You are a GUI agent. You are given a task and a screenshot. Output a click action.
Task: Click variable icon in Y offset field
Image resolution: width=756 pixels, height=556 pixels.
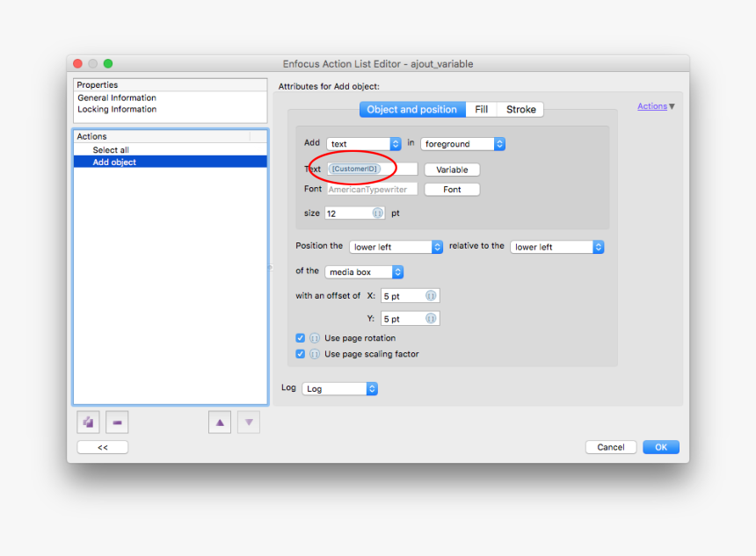(431, 319)
